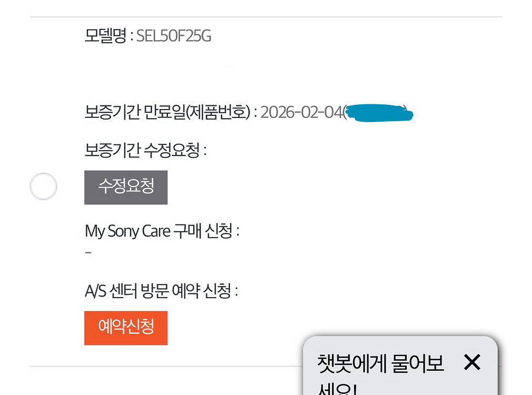The height and width of the screenshot is (395, 532).
Task: Click the dash under My Sony Care
Action: coord(88,253)
